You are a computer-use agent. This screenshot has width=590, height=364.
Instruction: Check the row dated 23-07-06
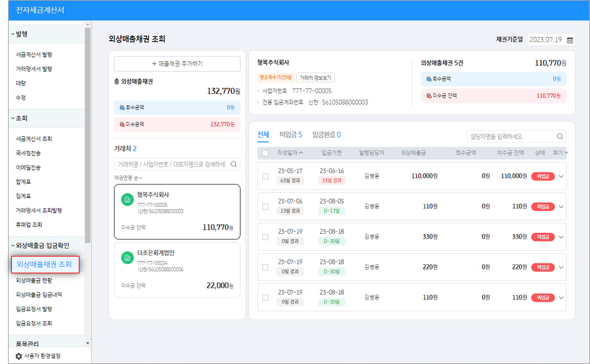coord(265,206)
